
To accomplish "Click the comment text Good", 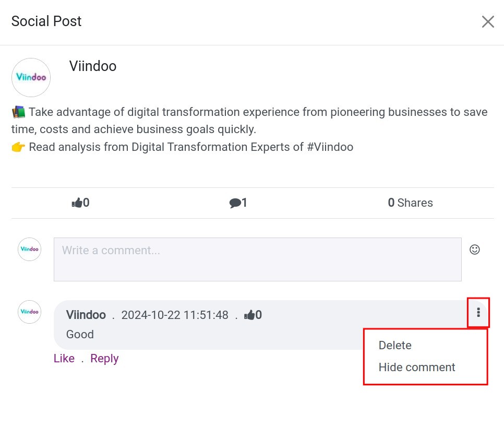I will point(80,335).
